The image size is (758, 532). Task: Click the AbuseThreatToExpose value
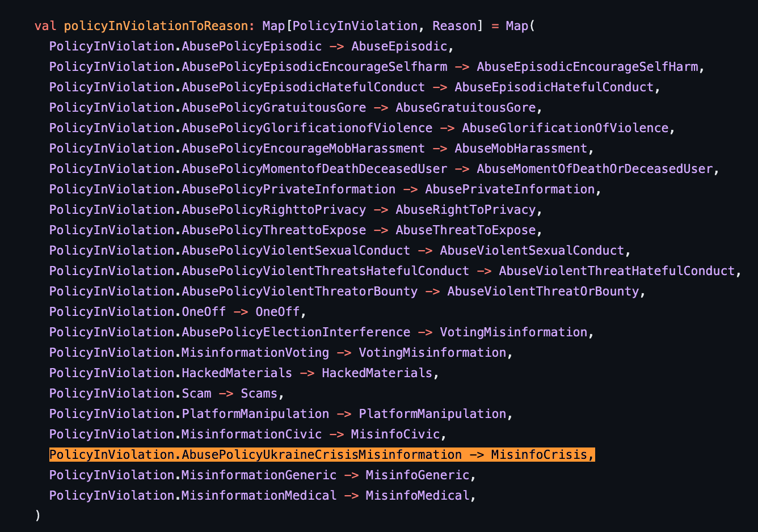coord(465,230)
